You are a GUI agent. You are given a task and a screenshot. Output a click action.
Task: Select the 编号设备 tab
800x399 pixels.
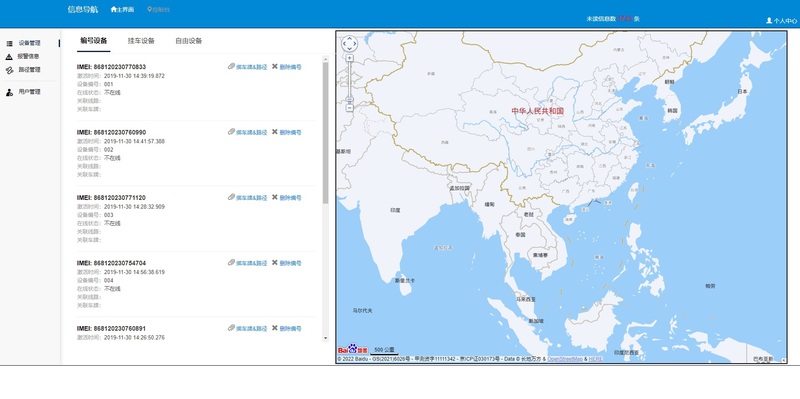coord(94,41)
